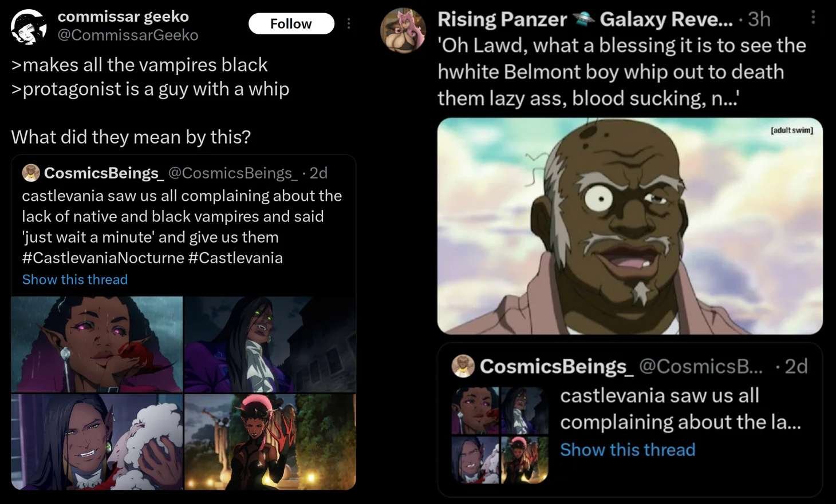The image size is (836, 504).
Task: Open more options on Rising Panzer's tweet
Action: coord(813,18)
